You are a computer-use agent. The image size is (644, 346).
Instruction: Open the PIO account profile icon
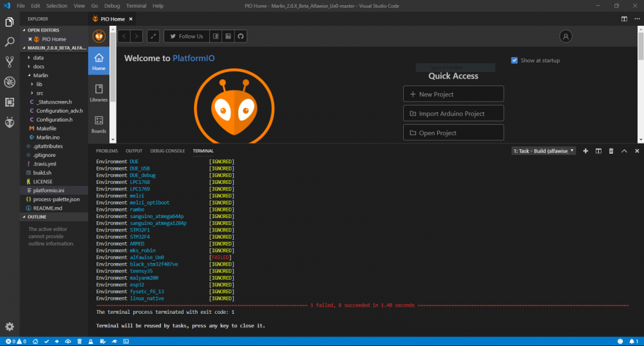(x=565, y=37)
